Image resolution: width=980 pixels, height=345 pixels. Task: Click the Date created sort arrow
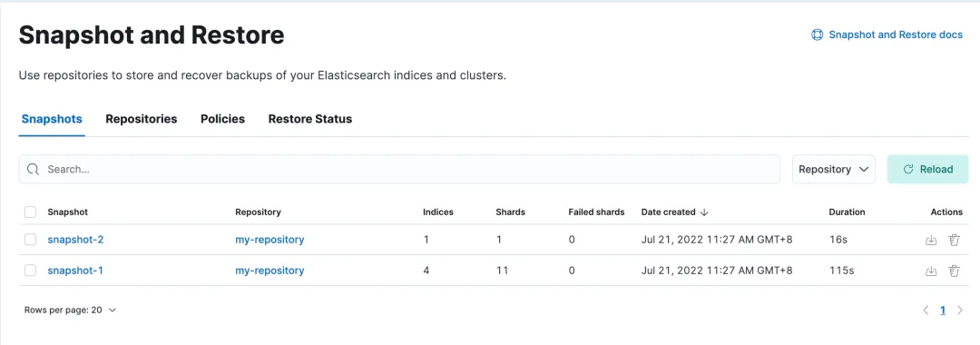pyautogui.click(x=704, y=212)
